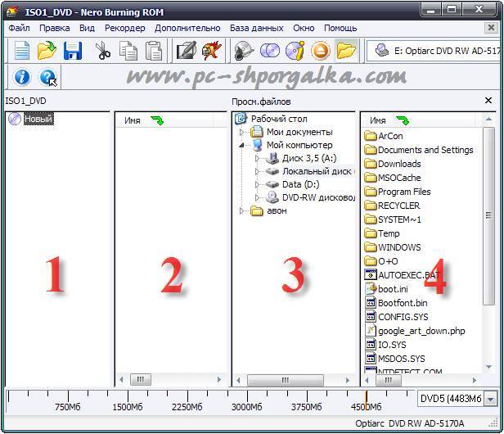Select Рабочий стол in the file tree
The height and width of the screenshot is (434, 504).
pos(279,119)
